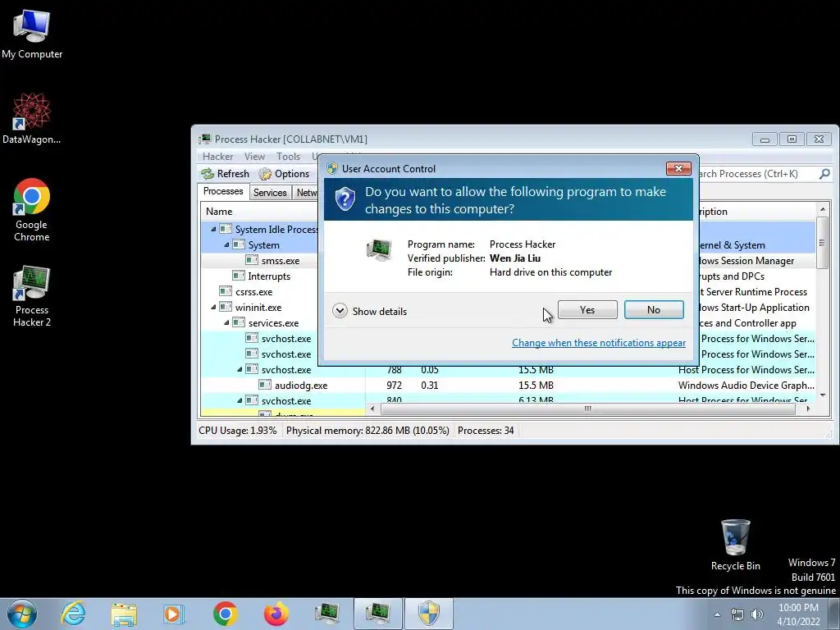The image size is (840, 630).
Task: Launch Internet Explorer from the taskbar
Action: click(x=73, y=614)
